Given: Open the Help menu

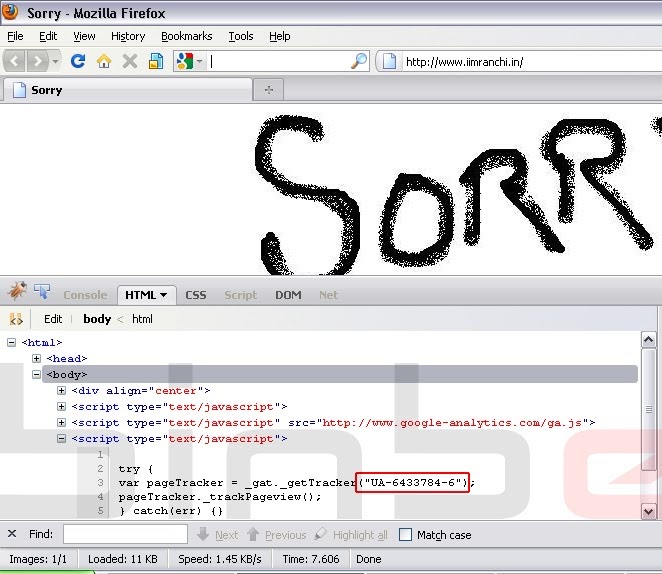Looking at the screenshot, I should [x=279, y=36].
